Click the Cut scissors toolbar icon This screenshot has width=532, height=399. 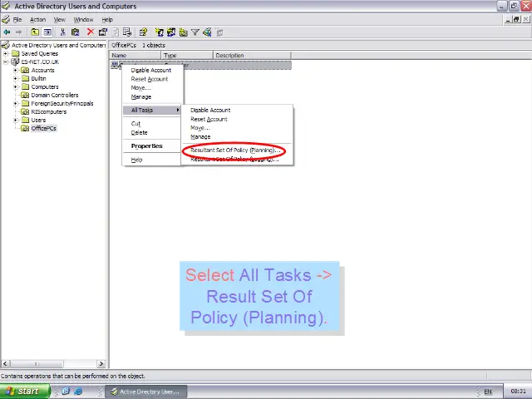(62, 32)
